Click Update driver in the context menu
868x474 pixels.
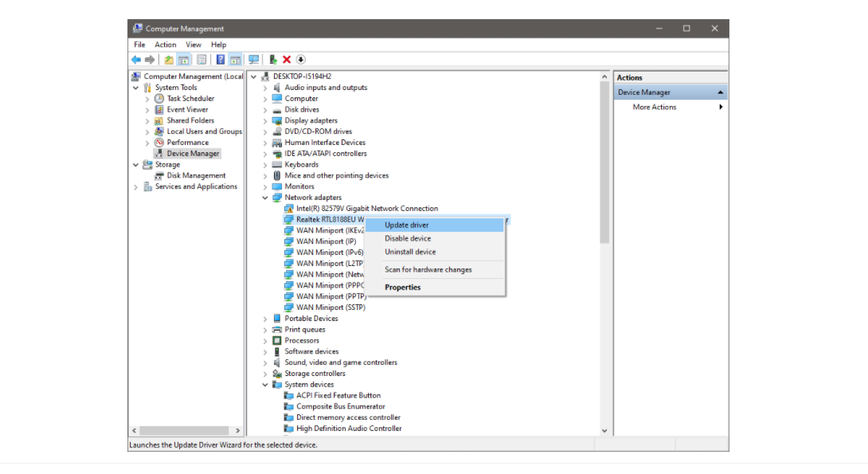tap(408, 225)
